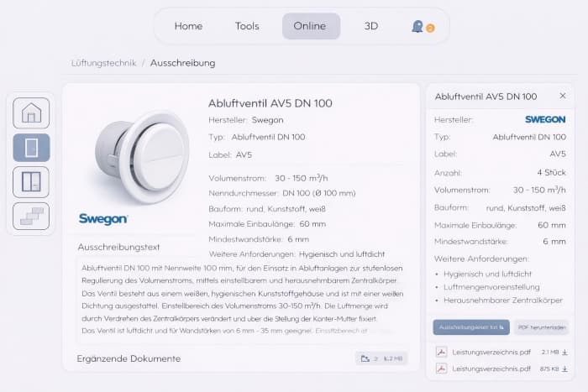Image resolution: width=588 pixels, height=392 pixels.
Task: Select Mindestwandstärke 6 mm in main card
Action: pos(298,239)
